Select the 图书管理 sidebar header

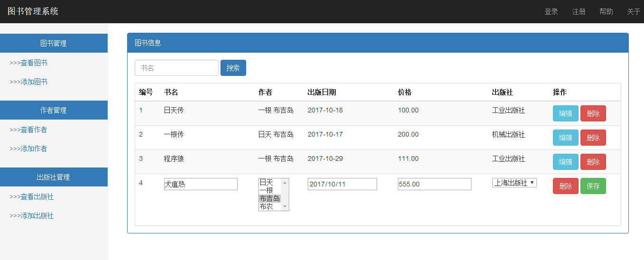pos(54,43)
